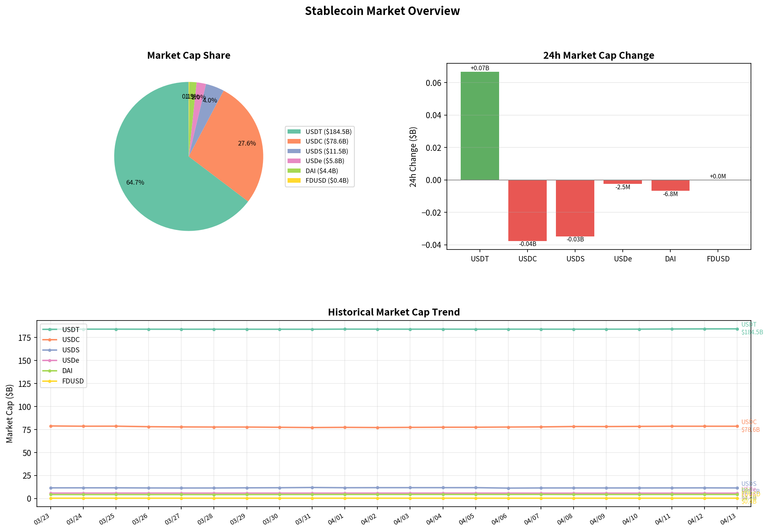This screenshot has width=769, height=532.
Task: Click the USDC entry in trend chart legend
Action: coord(61,340)
